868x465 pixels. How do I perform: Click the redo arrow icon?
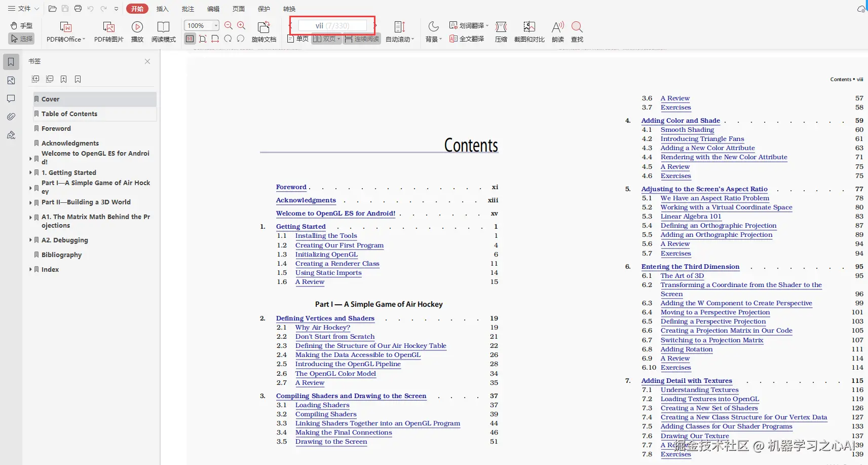pos(103,9)
